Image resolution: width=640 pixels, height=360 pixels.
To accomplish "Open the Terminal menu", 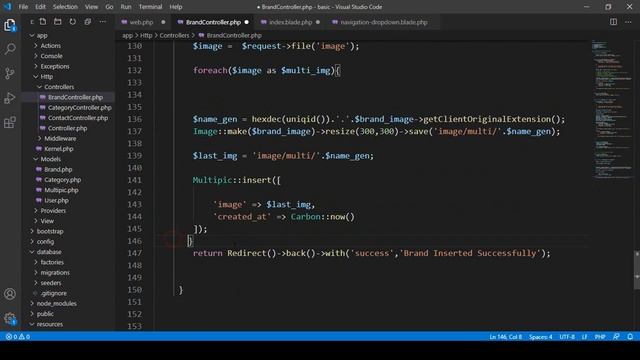I will [150, 7].
